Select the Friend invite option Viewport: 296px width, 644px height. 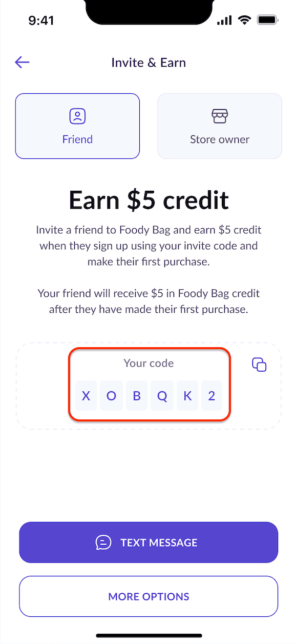click(x=77, y=126)
